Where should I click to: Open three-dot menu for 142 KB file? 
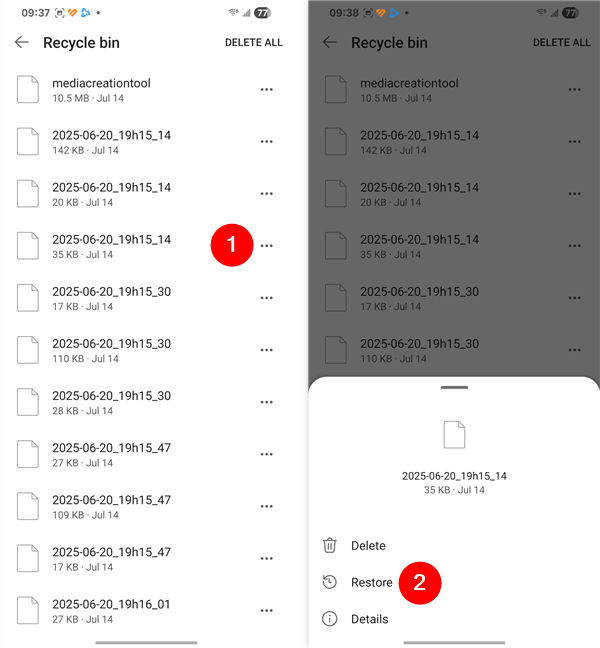[267, 141]
